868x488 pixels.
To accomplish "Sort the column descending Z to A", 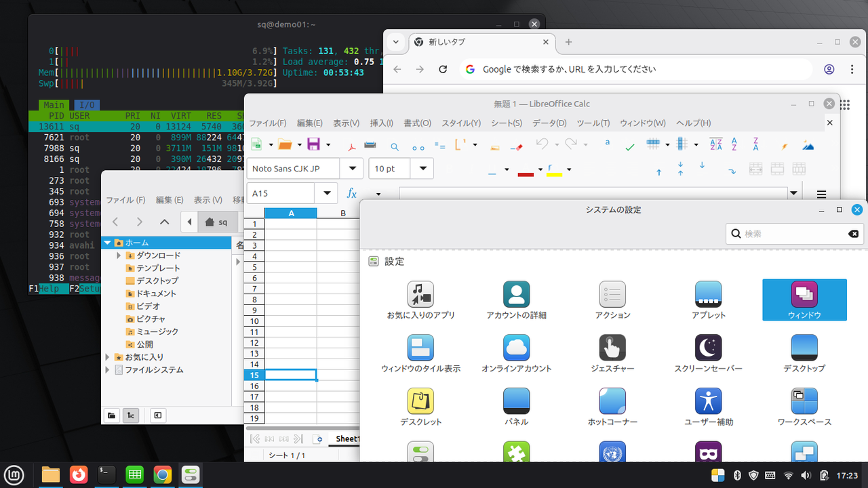I will click(x=755, y=144).
